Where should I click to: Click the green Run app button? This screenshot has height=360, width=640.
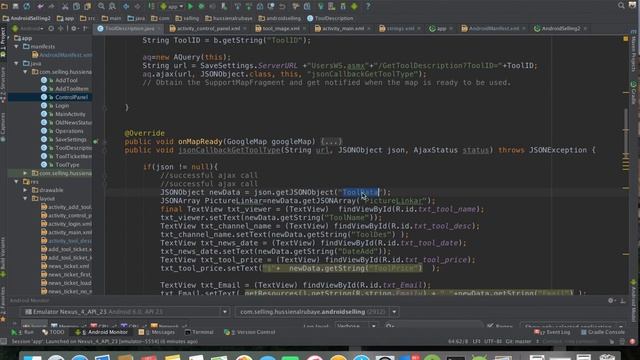coord(190,6)
